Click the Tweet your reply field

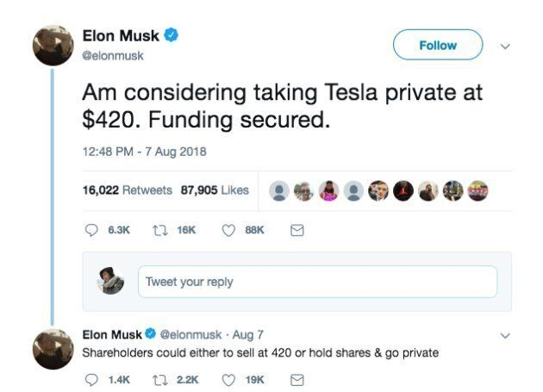click(317, 282)
